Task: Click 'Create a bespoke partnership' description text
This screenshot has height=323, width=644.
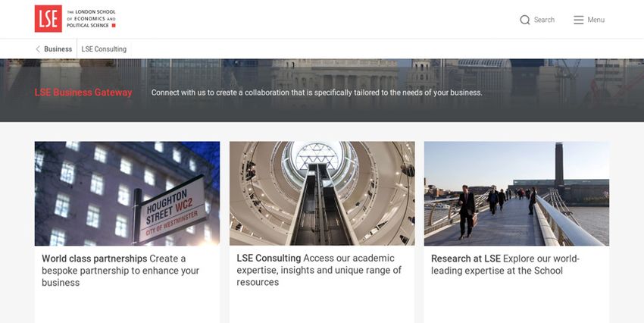Action: (x=120, y=271)
